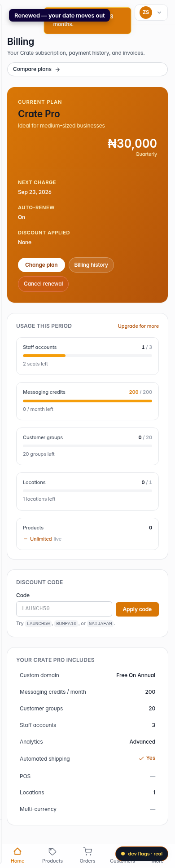Go to Home tab icon
The image size is (175, 868).
click(x=17, y=851)
